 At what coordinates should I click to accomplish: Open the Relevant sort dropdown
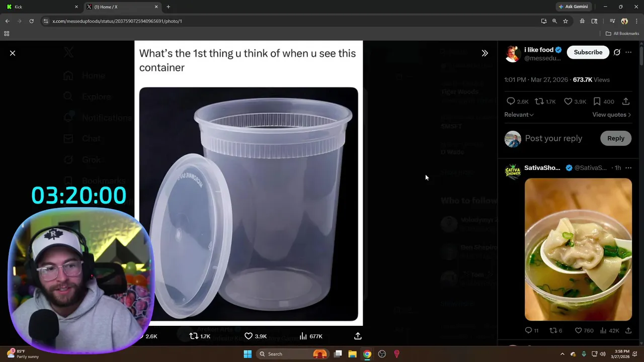pos(519,115)
